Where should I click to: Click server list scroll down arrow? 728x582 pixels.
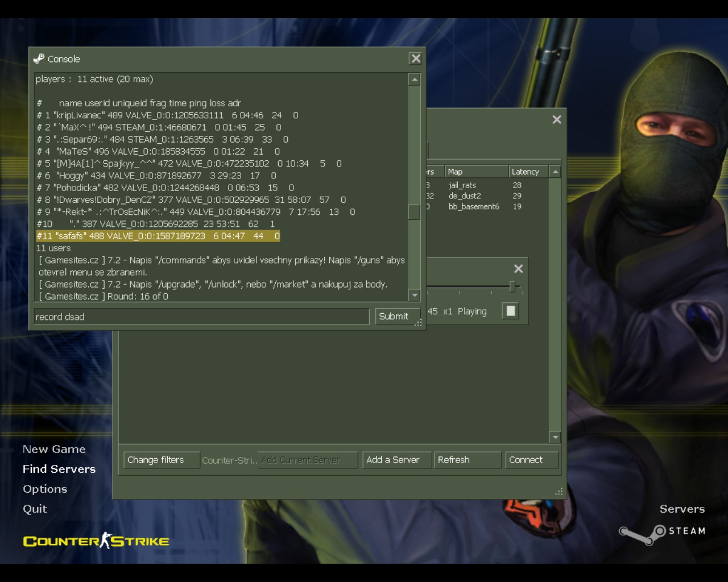point(555,437)
